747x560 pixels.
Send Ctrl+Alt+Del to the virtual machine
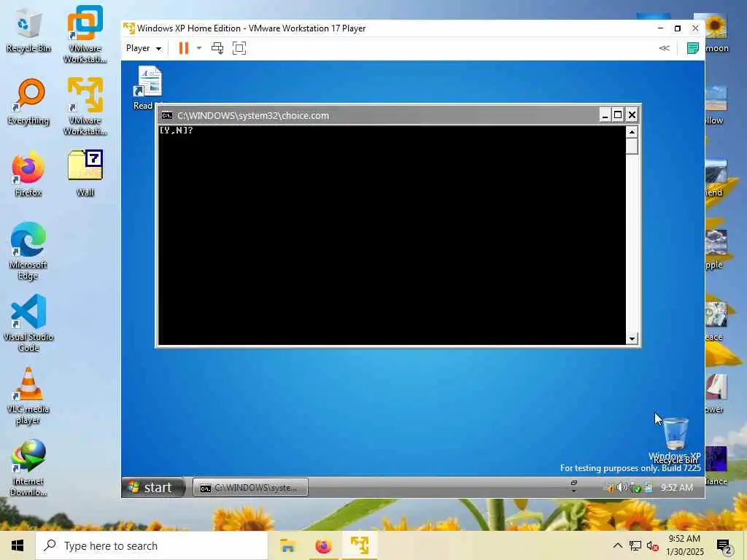[217, 48]
